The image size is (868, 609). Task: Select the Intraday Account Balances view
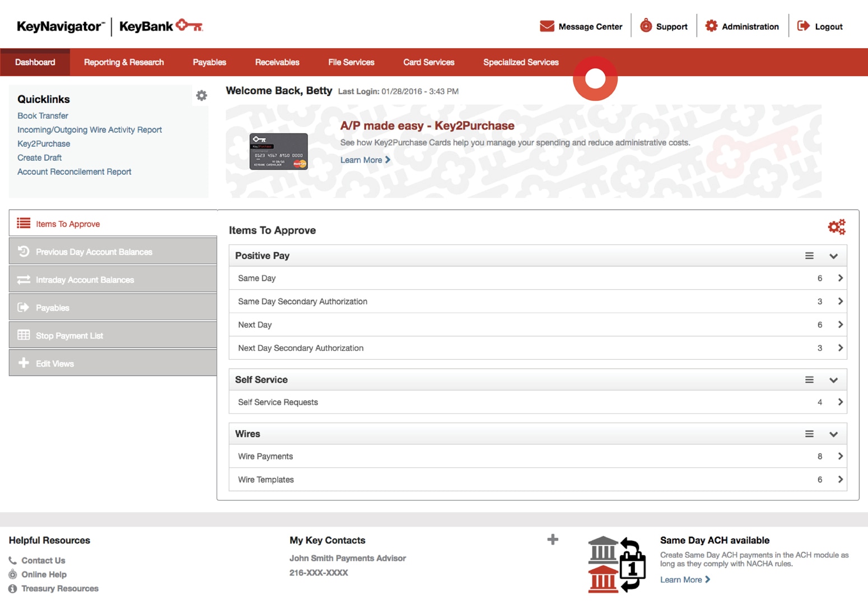tap(113, 280)
